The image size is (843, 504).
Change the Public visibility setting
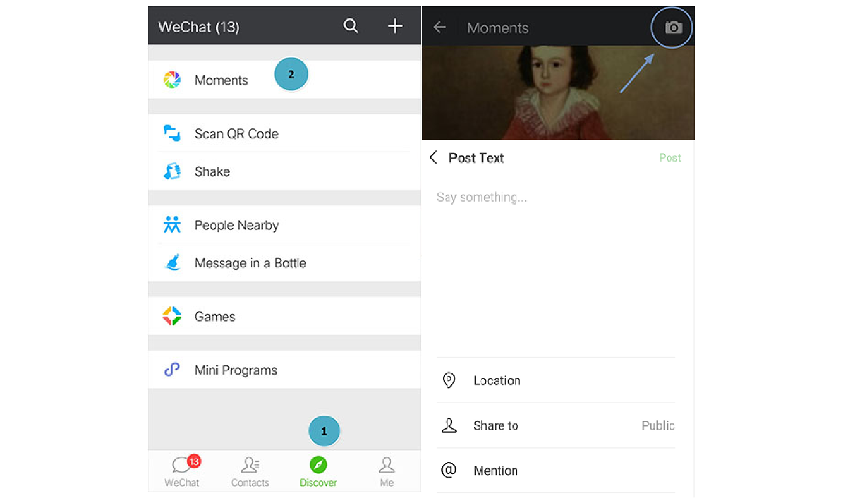(x=658, y=425)
